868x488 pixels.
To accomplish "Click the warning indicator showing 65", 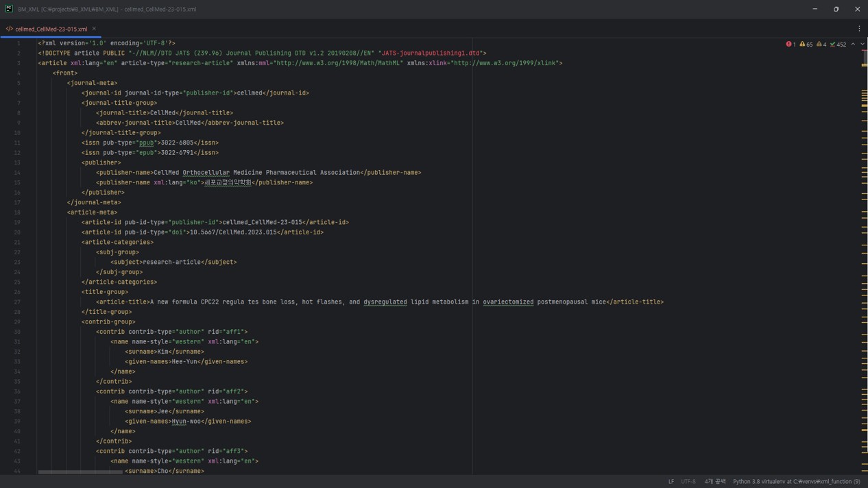I will [x=806, y=44].
